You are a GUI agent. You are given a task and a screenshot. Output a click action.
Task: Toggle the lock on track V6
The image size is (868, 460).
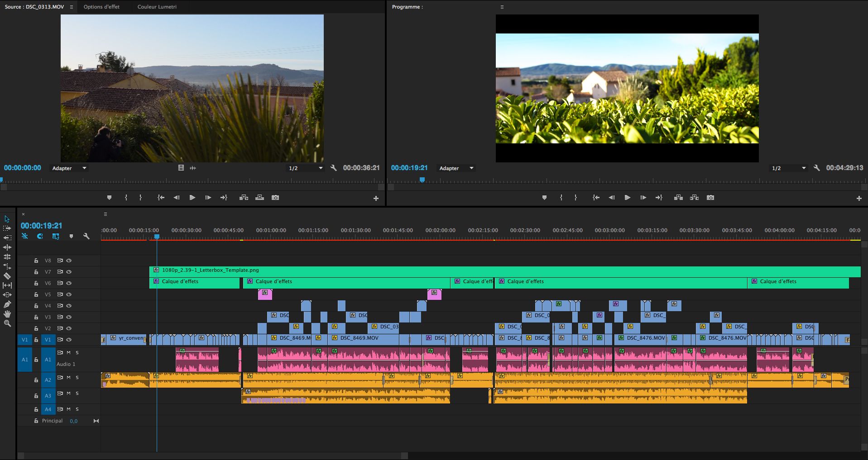[36, 283]
